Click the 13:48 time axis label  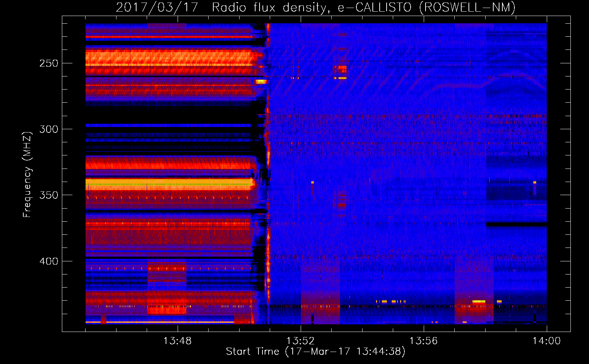[x=177, y=341]
